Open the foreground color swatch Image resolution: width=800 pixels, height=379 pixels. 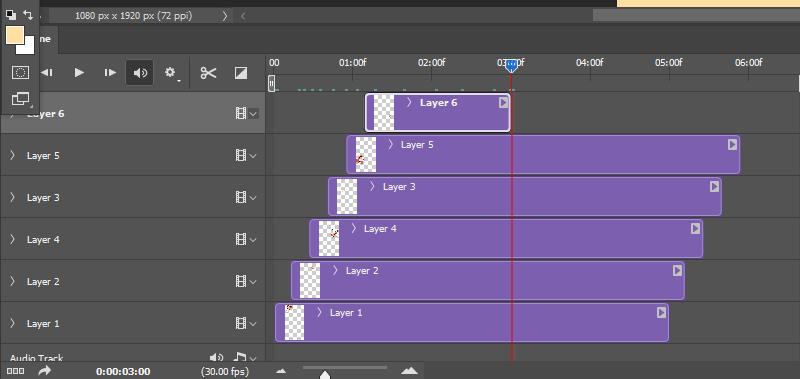15,36
